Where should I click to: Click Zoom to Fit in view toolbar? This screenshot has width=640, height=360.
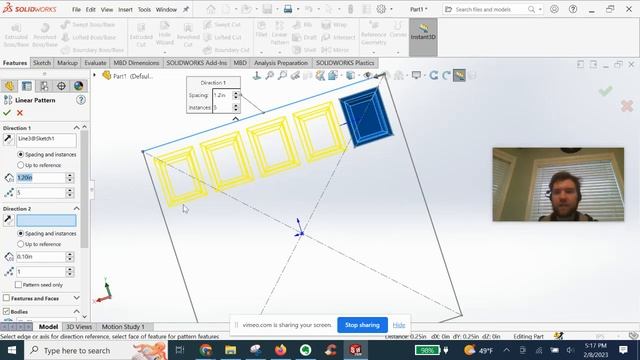pos(269,76)
